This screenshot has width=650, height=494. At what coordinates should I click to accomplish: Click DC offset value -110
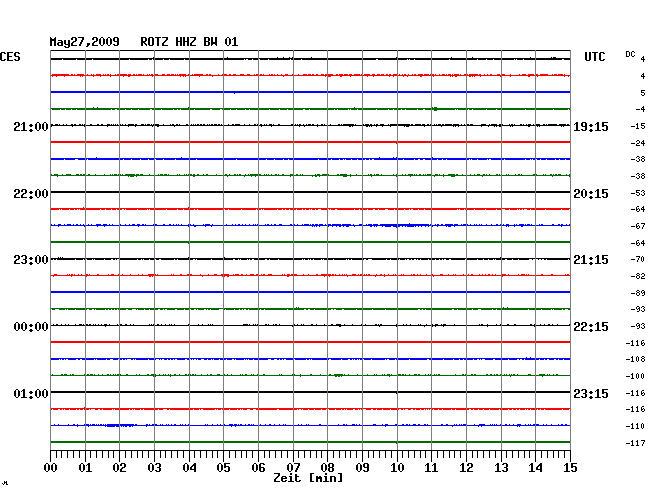pos(635,426)
